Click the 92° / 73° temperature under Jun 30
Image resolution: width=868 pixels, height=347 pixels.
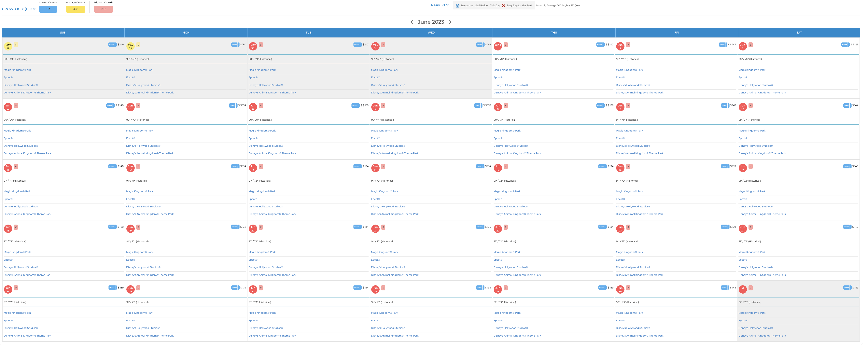[x=627, y=302]
